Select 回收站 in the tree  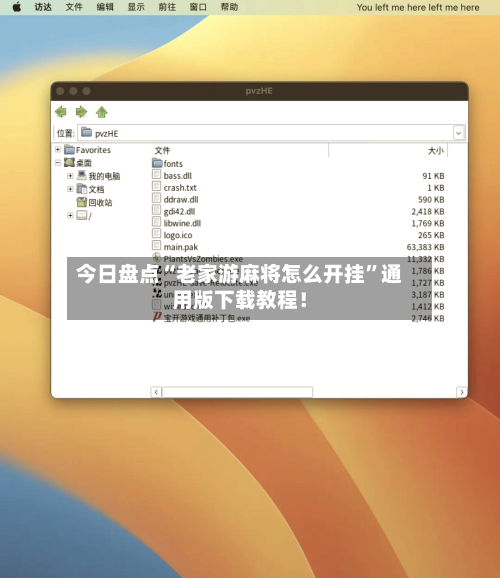pos(94,202)
